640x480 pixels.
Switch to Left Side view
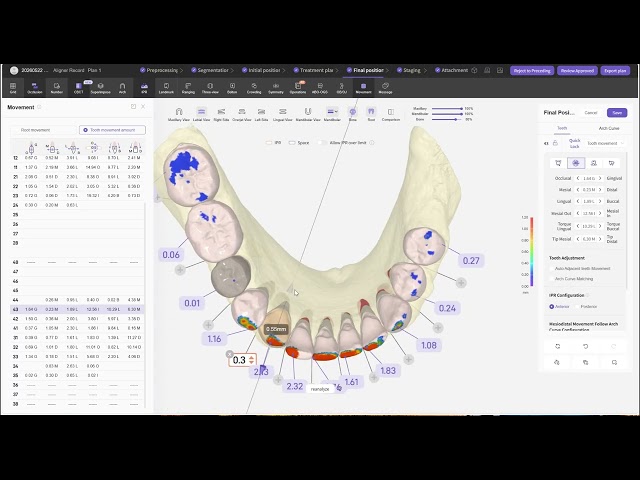[261, 115]
